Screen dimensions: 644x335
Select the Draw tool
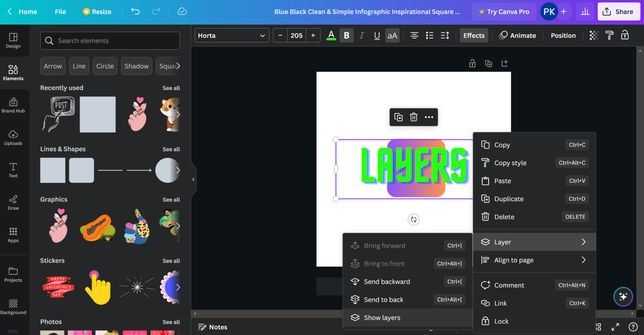tap(13, 202)
